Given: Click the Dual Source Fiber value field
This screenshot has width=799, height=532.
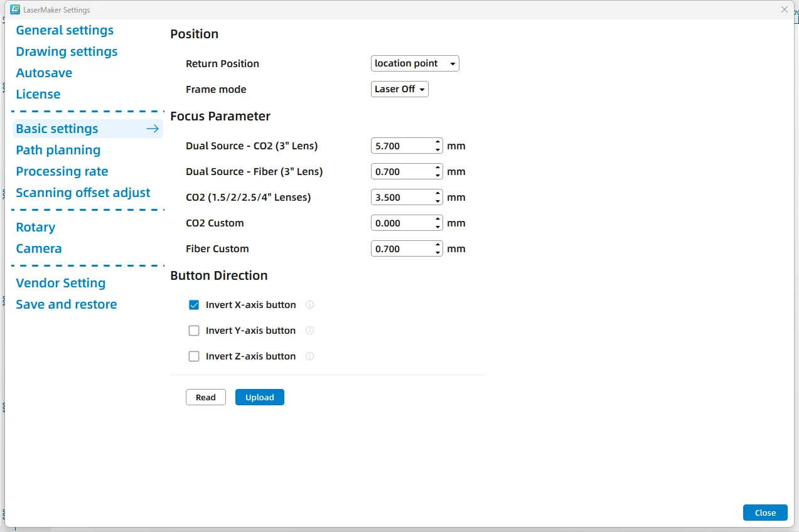Looking at the screenshot, I should point(402,172).
